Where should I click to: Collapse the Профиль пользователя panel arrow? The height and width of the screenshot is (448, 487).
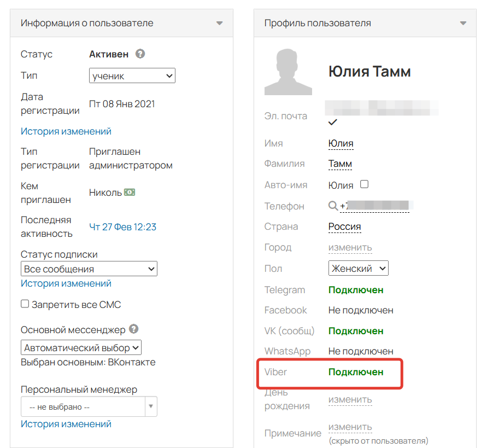pyautogui.click(x=463, y=24)
